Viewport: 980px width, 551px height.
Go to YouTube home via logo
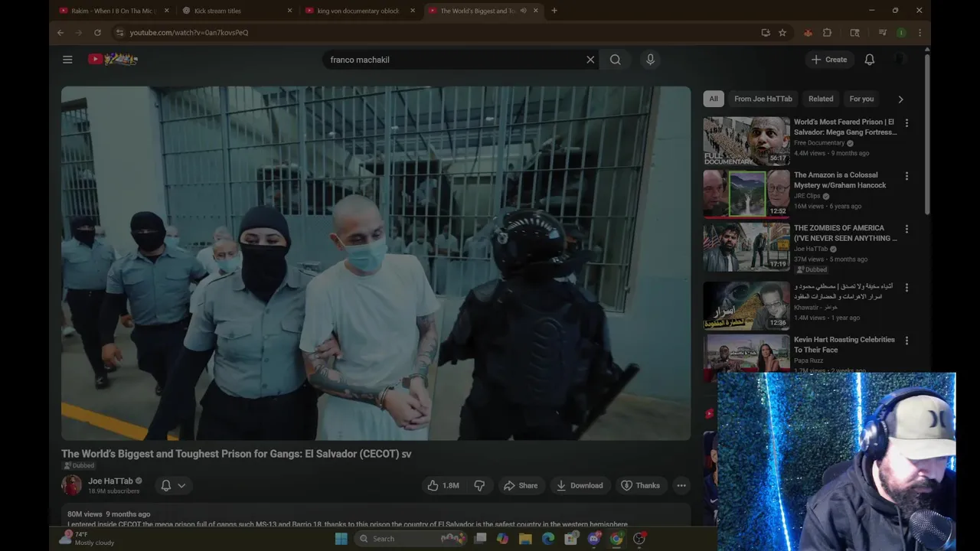click(113, 59)
